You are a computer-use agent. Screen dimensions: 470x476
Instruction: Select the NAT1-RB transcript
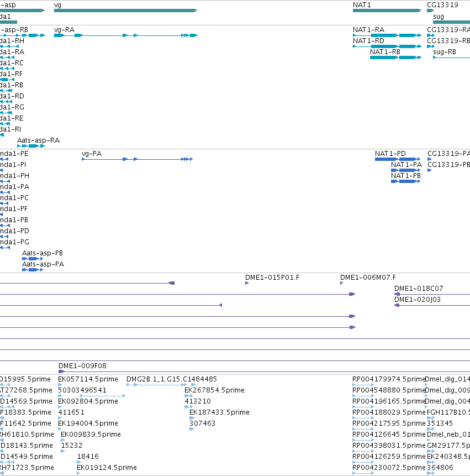(395, 57)
